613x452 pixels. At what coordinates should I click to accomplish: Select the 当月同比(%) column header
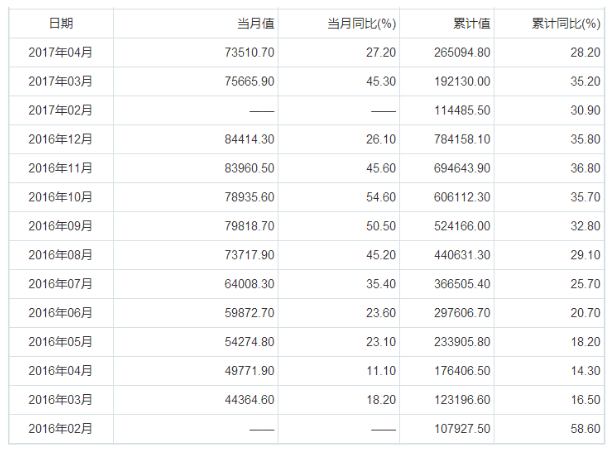point(362,23)
